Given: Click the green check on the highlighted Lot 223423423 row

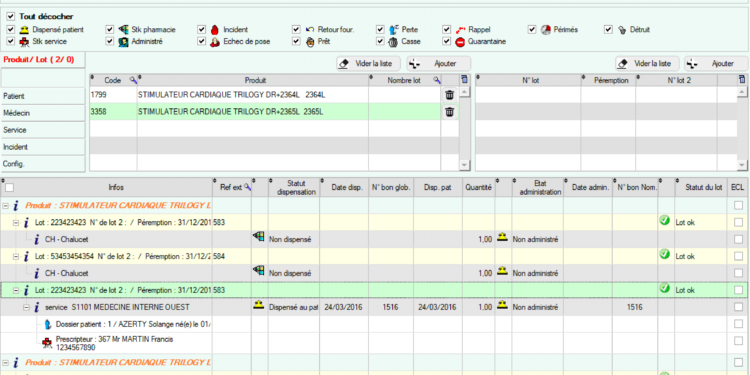Looking at the screenshot, I should coord(664,288).
